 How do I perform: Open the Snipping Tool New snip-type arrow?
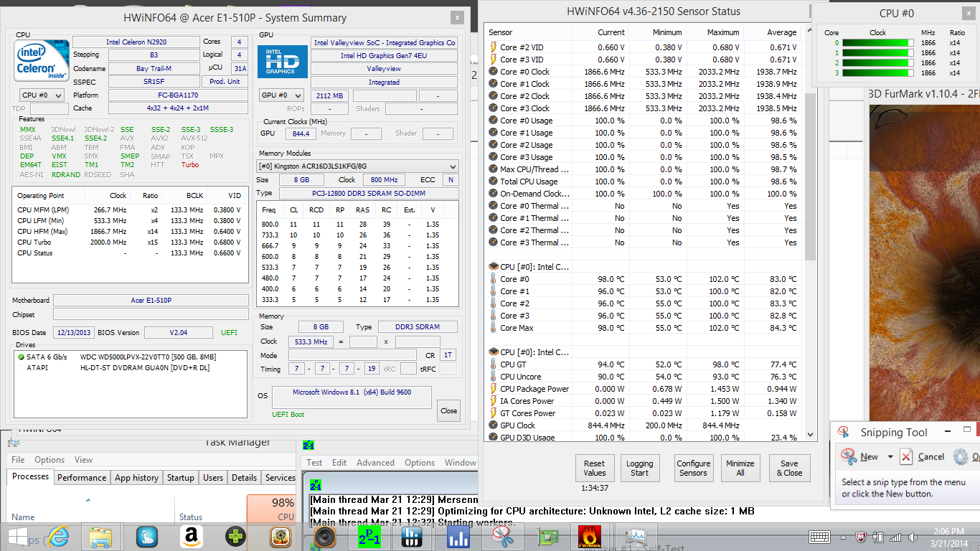890,456
